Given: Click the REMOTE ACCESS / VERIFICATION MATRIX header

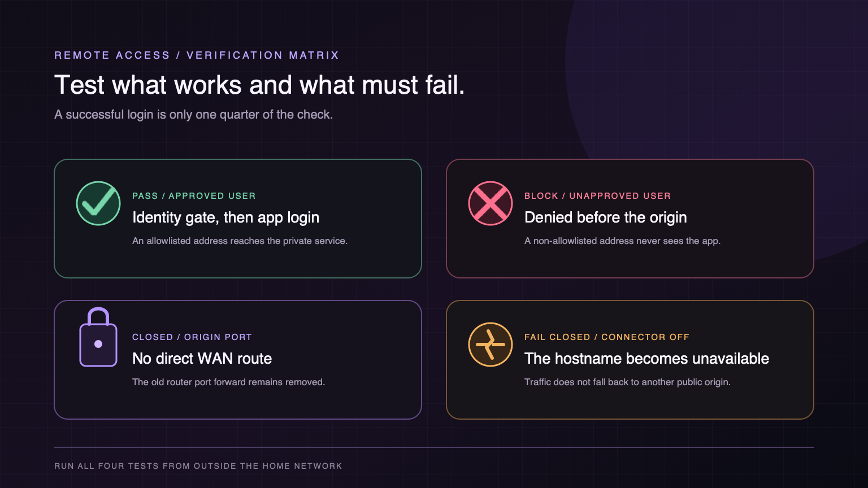Looking at the screenshot, I should coord(197,55).
